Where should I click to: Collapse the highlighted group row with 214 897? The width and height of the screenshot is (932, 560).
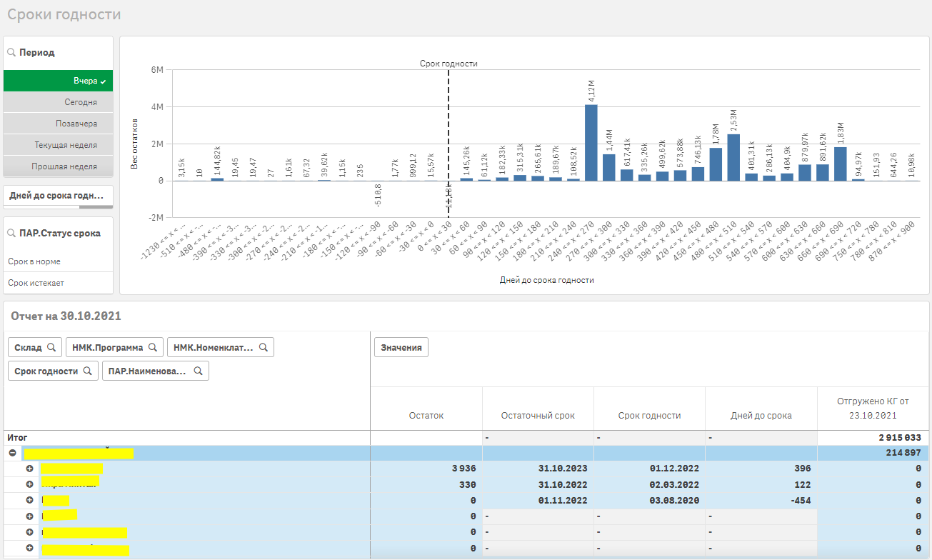tap(12, 453)
